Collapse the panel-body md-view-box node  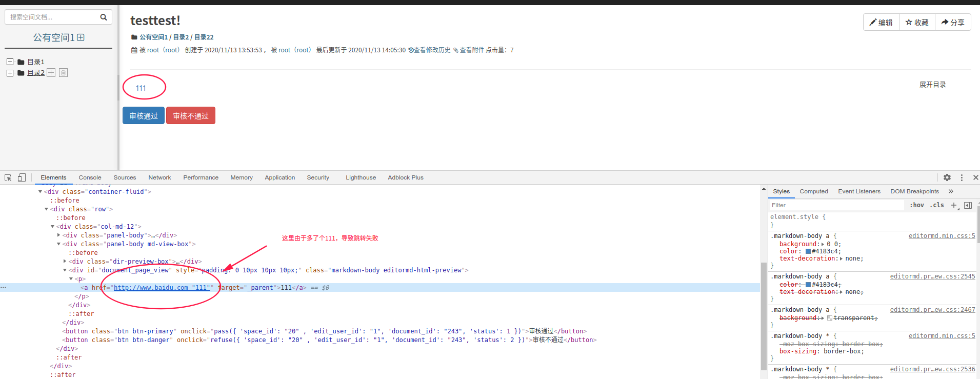point(59,244)
